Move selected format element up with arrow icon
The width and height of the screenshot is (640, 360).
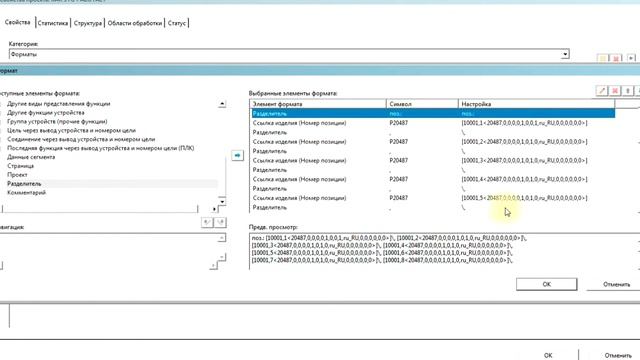click(628, 90)
